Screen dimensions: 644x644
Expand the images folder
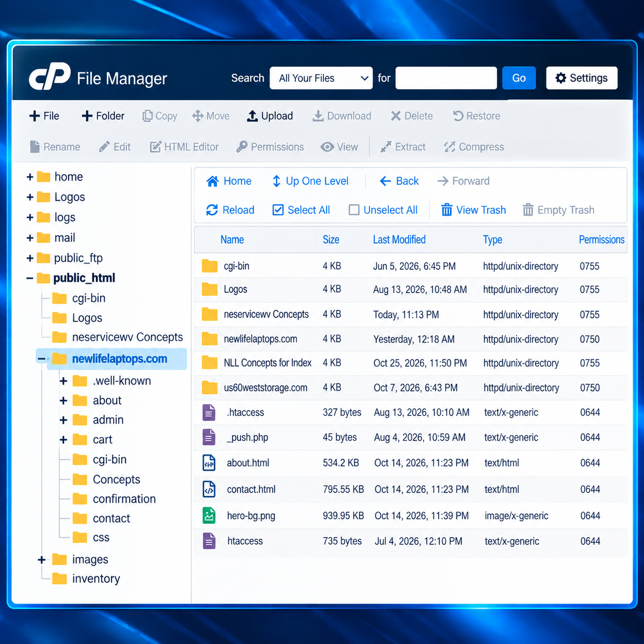42,560
